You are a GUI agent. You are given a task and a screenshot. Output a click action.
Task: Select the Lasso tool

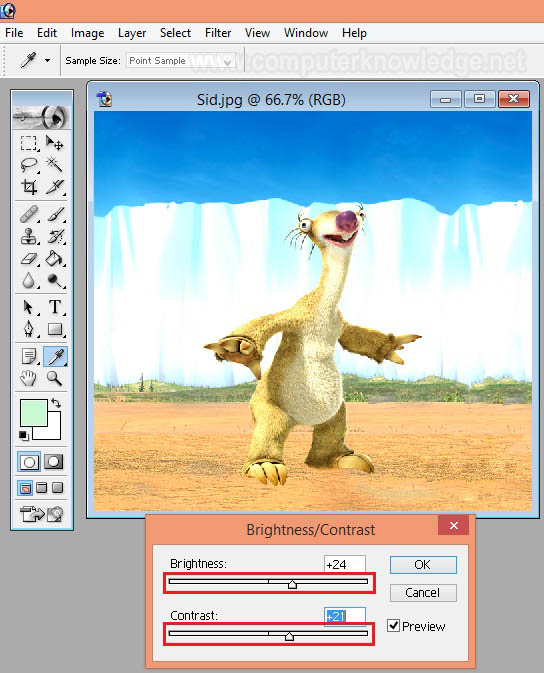(29, 165)
